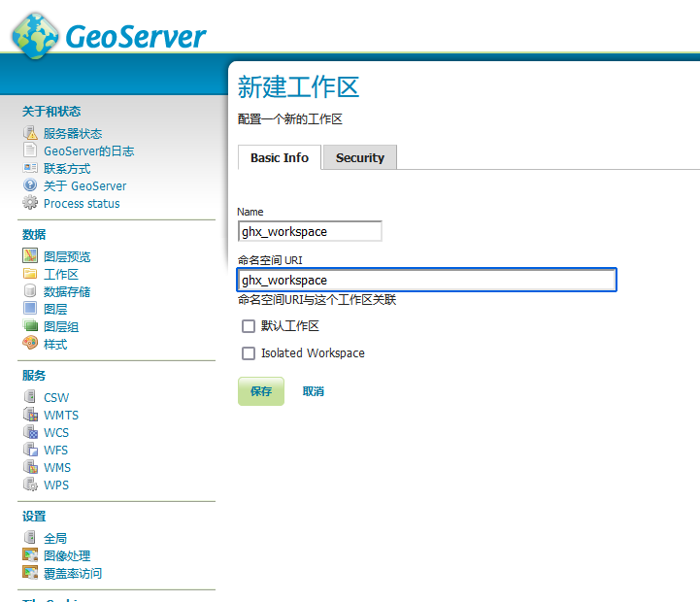Open 覆盖率访问 settings link
The image size is (700, 602).
click(x=73, y=574)
